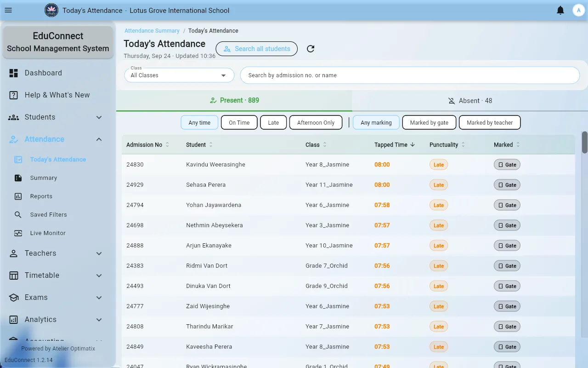Expand the Teachers menu chevron
The width and height of the screenshot is (588, 368).
(x=99, y=253)
